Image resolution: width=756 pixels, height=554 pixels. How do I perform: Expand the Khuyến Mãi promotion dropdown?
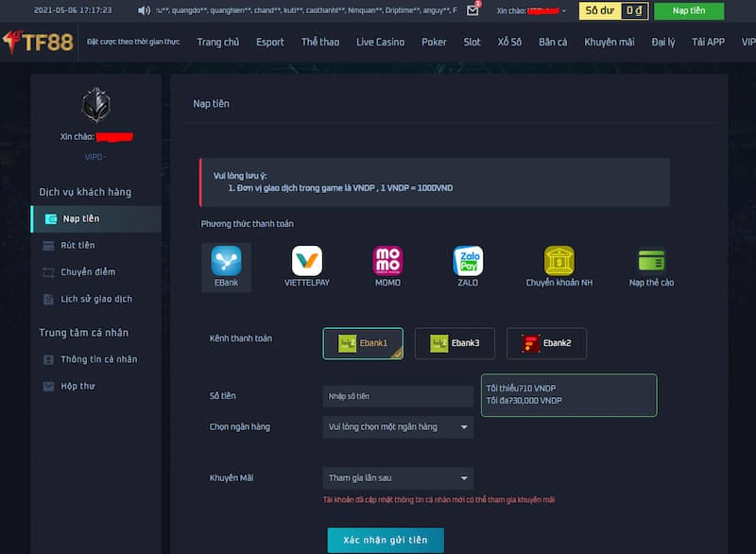tap(398, 478)
